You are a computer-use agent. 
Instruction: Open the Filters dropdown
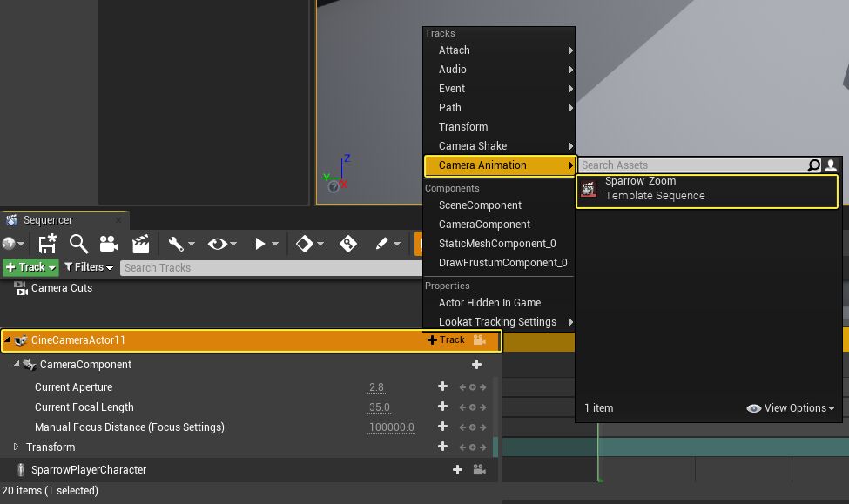89,267
